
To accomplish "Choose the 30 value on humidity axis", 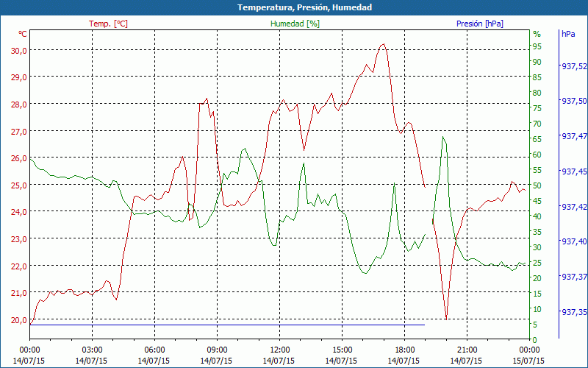I will pyautogui.click(x=537, y=247).
